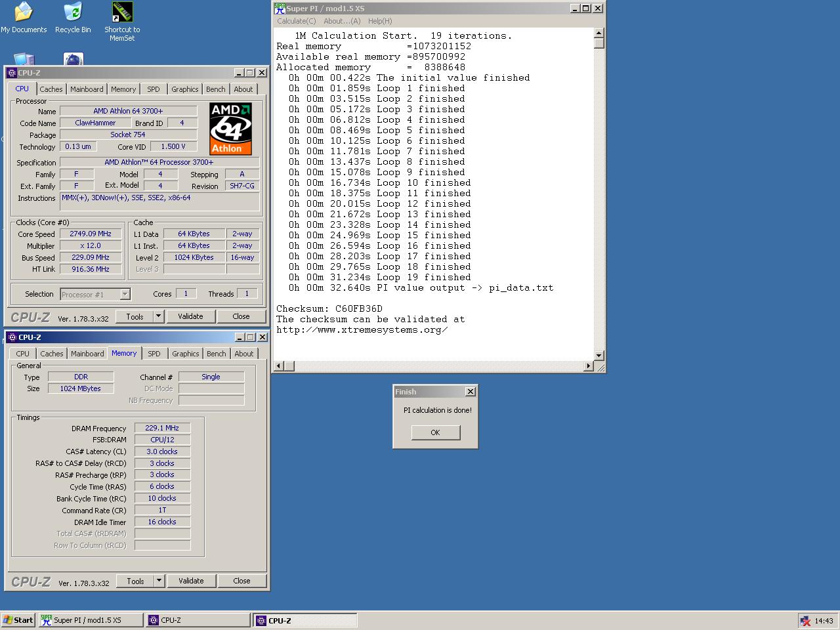This screenshot has width=840, height=630.
Task: Select Graphics tab in lower CPU-Z window
Action: [185, 354]
